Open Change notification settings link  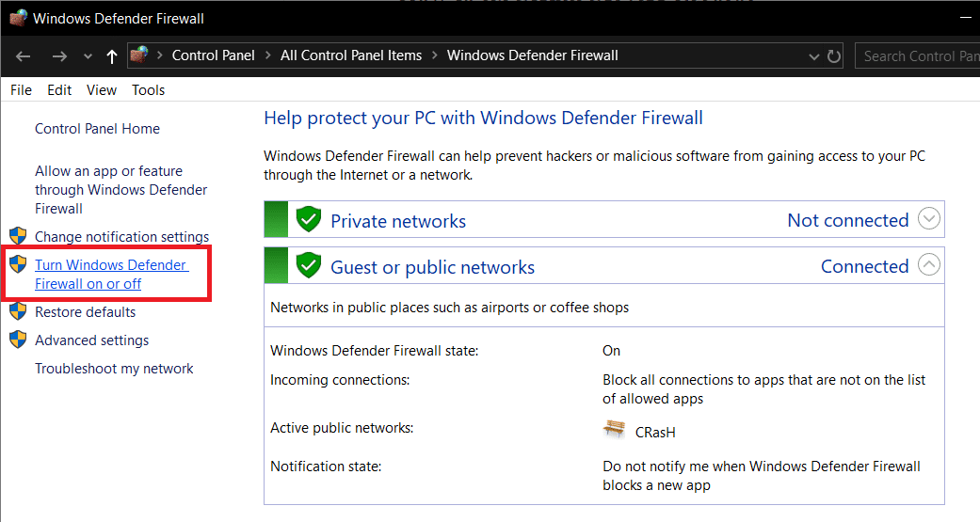(x=121, y=237)
